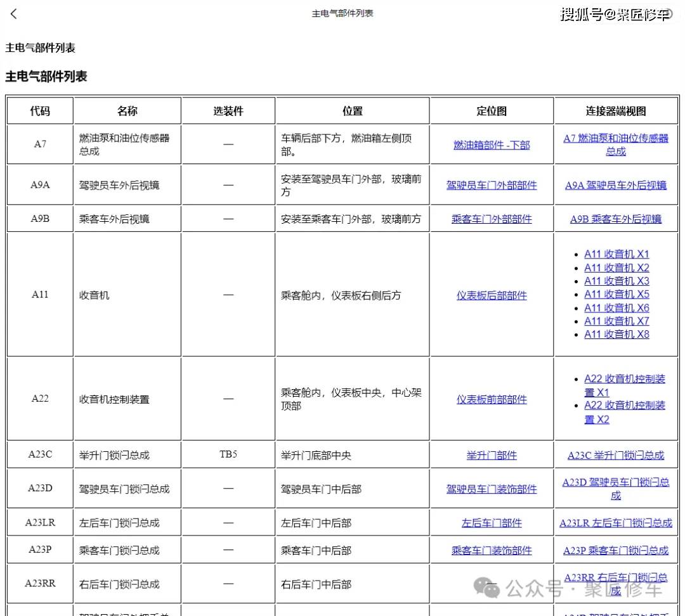Open the 驾驶员车门外部部件 locator link
Image resolution: width=685 pixels, height=616 pixels.
pos(492,185)
